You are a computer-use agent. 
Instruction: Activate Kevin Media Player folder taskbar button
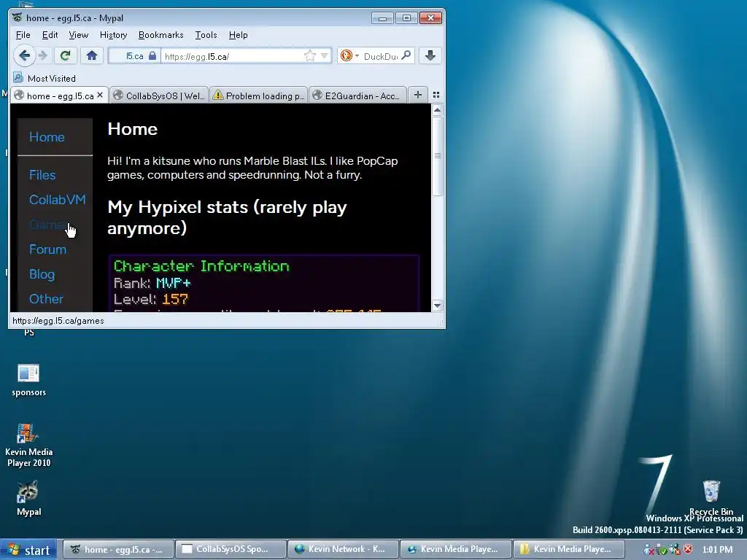click(568, 549)
